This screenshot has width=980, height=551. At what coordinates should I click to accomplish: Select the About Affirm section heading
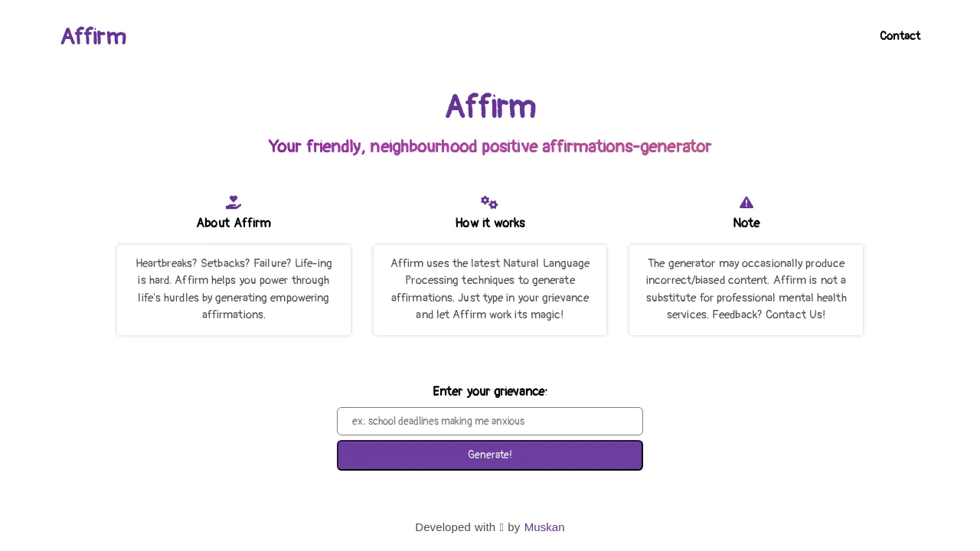pyautogui.click(x=234, y=223)
